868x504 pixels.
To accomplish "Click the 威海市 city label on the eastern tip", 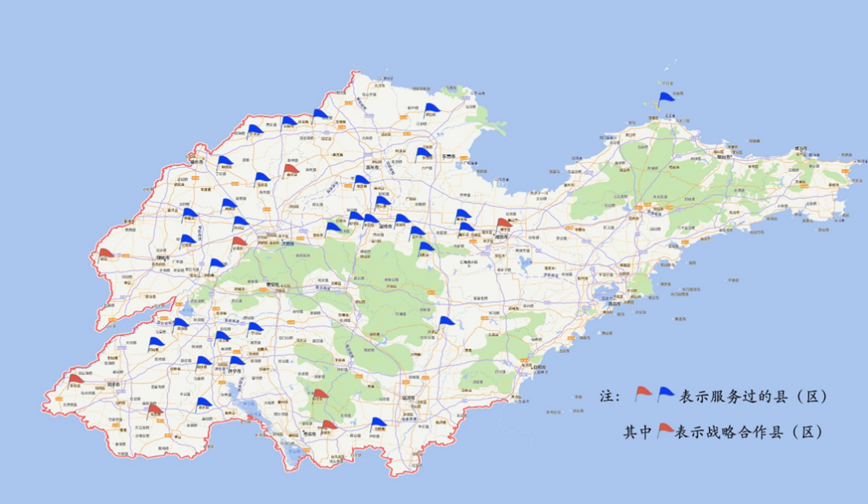I will click(x=802, y=149).
